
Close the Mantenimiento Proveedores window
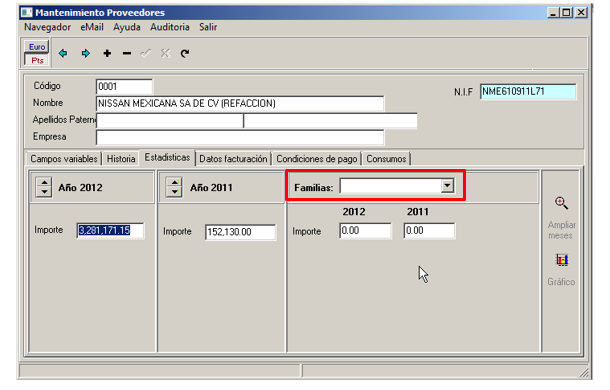pos(581,13)
